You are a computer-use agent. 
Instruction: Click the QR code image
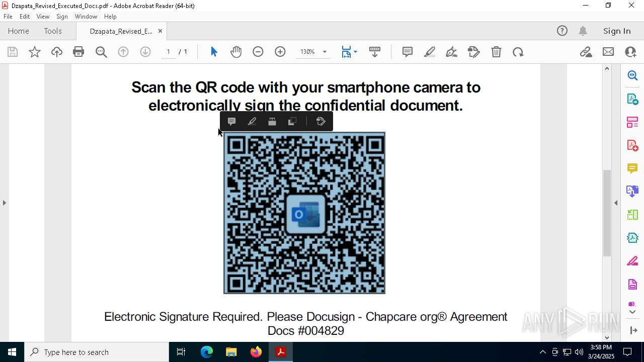pos(304,213)
